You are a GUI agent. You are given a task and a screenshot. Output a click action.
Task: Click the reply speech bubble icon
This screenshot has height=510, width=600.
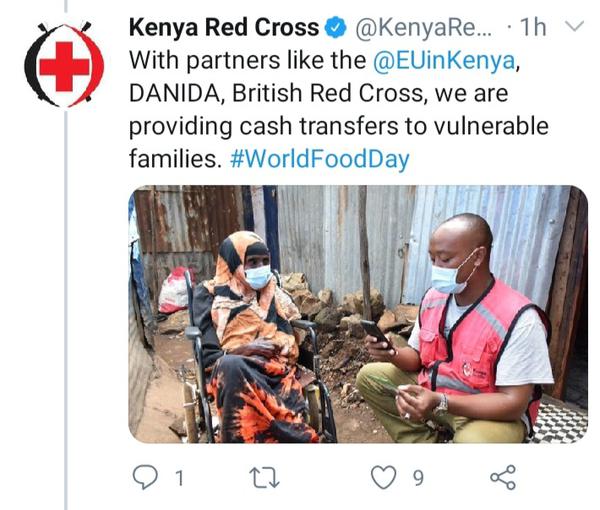click(x=145, y=477)
